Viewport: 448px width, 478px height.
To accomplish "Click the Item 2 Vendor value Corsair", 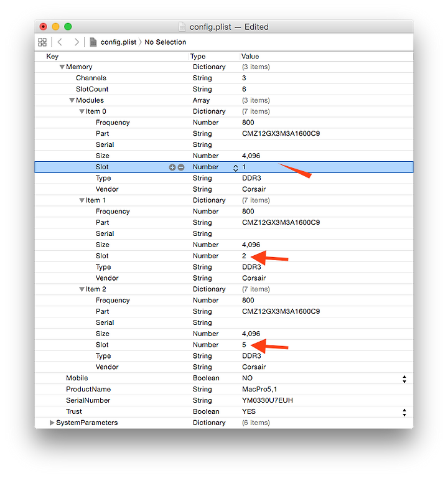I will (x=254, y=367).
